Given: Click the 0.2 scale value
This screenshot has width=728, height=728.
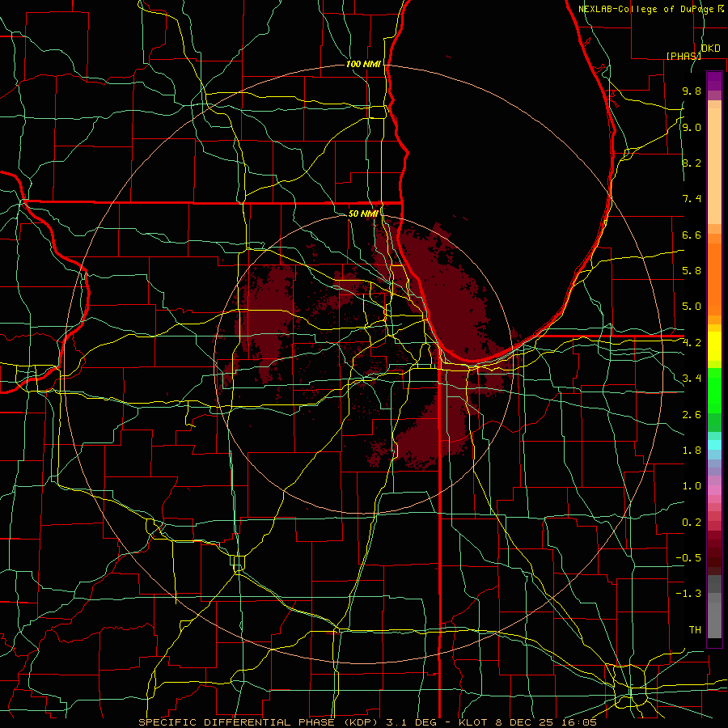Looking at the screenshot, I should point(692,523).
